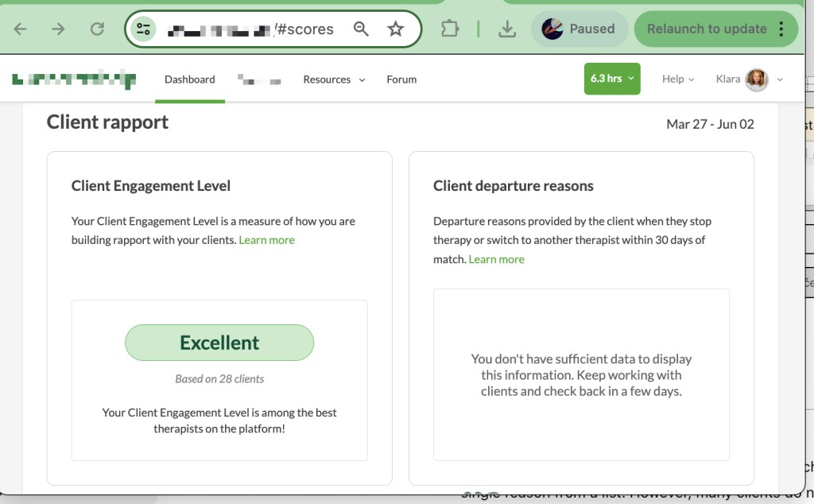The image size is (814, 504).
Task: Click Learn more under Client Engagement Level
Action: pyautogui.click(x=266, y=240)
